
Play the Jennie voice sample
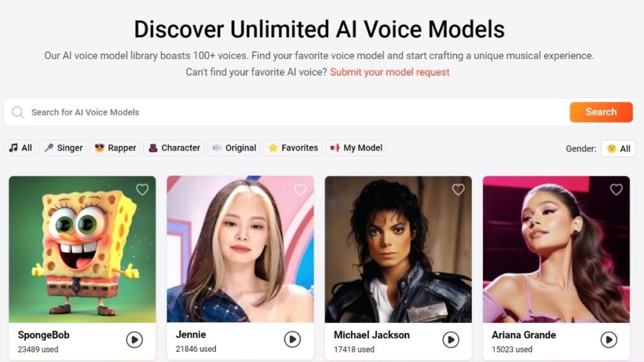(x=292, y=340)
